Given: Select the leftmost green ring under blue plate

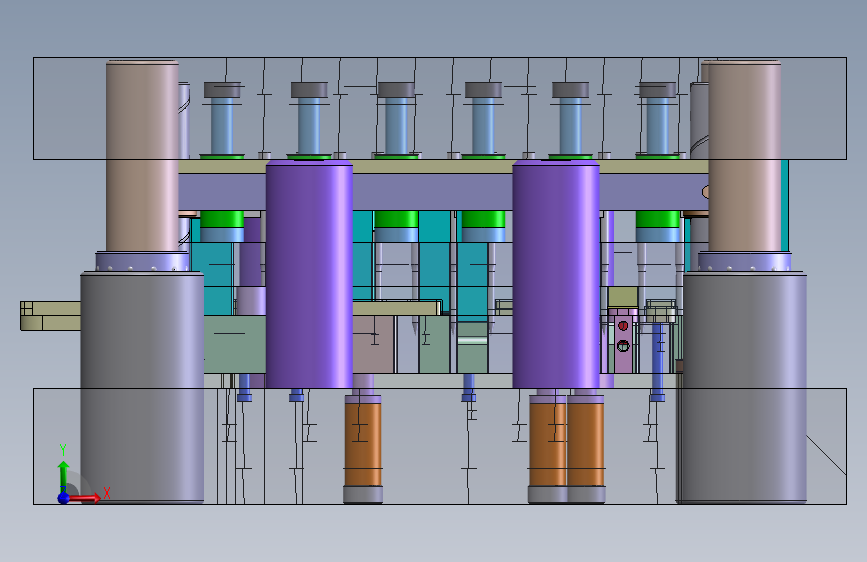Looking at the screenshot, I should pos(222,219).
